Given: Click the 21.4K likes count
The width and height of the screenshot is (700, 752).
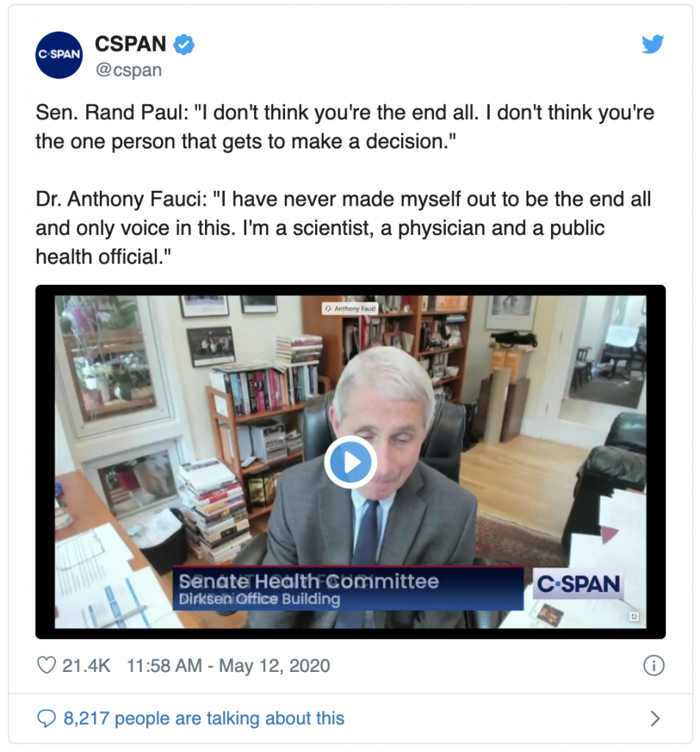Looking at the screenshot, I should (87, 665).
